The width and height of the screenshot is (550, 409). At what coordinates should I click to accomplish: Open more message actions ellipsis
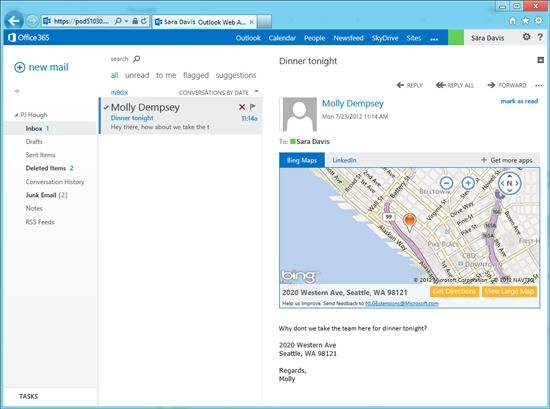pyautogui.click(x=539, y=85)
